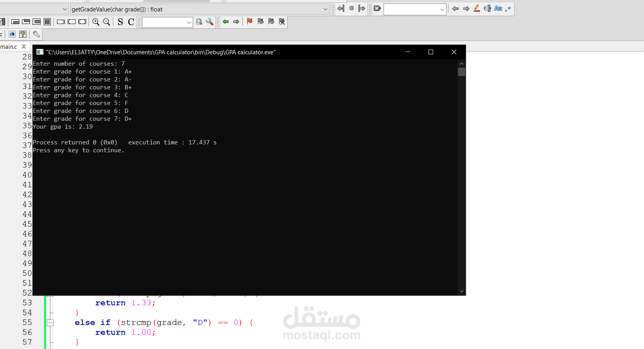Toggle selected-text-only search icon

click(x=487, y=8)
